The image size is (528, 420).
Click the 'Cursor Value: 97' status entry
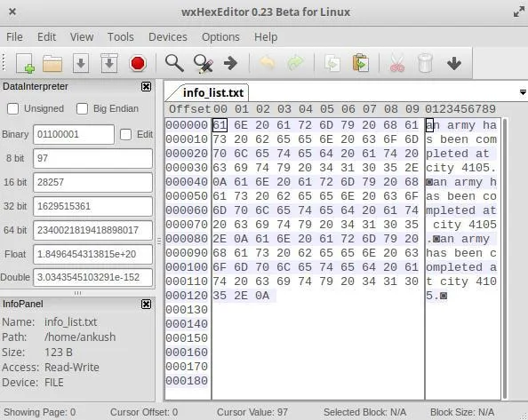(252, 412)
